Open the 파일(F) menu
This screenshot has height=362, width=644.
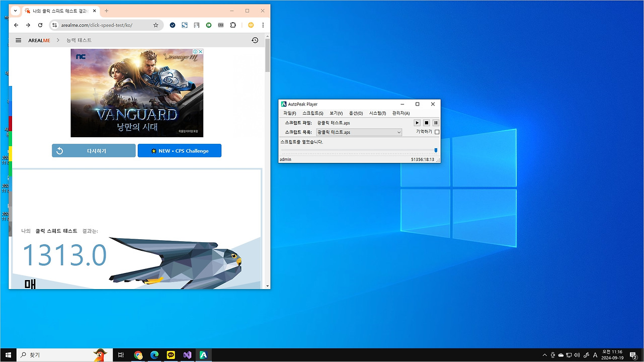click(x=290, y=113)
